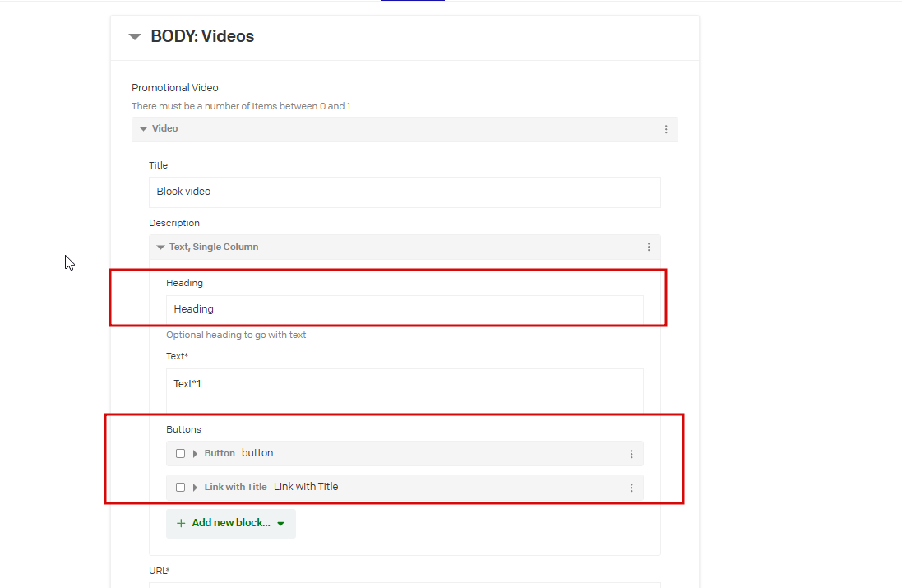The width and height of the screenshot is (902, 588).
Task: Open Link with Title row kebab menu
Action: [x=631, y=488]
